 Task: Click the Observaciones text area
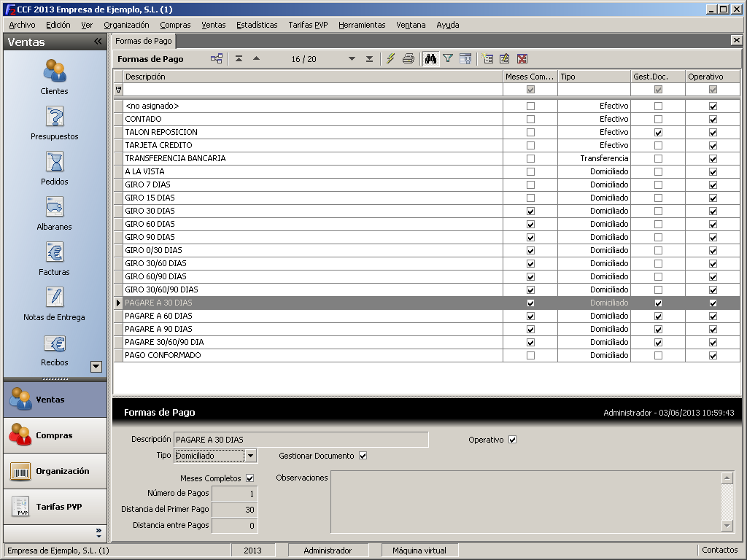pos(526,502)
